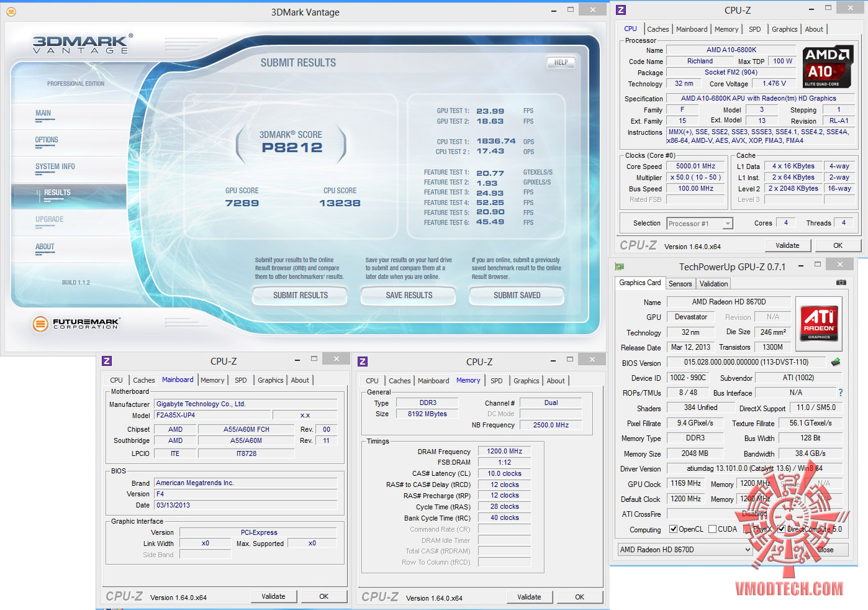The height and width of the screenshot is (610, 868).
Task: Click the GPU score value 7289
Action: tap(242, 203)
